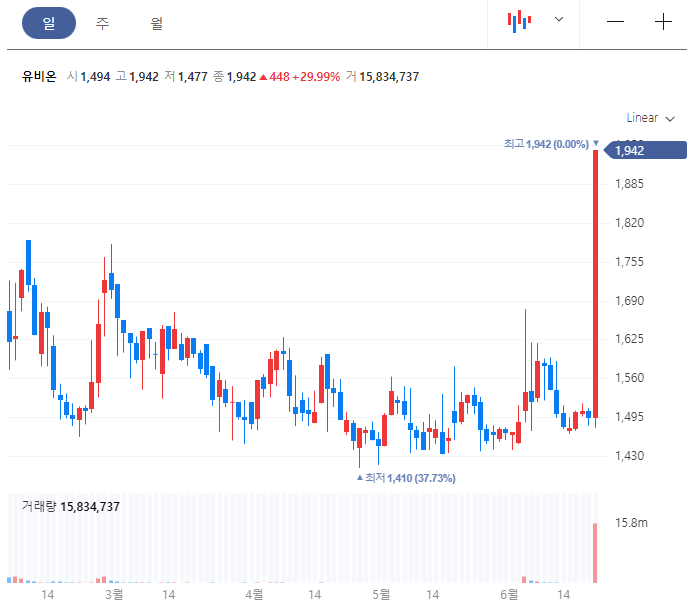The height and width of the screenshot is (616, 695).
Task: Select the 일 (daily) chart tab
Action: click(49, 23)
